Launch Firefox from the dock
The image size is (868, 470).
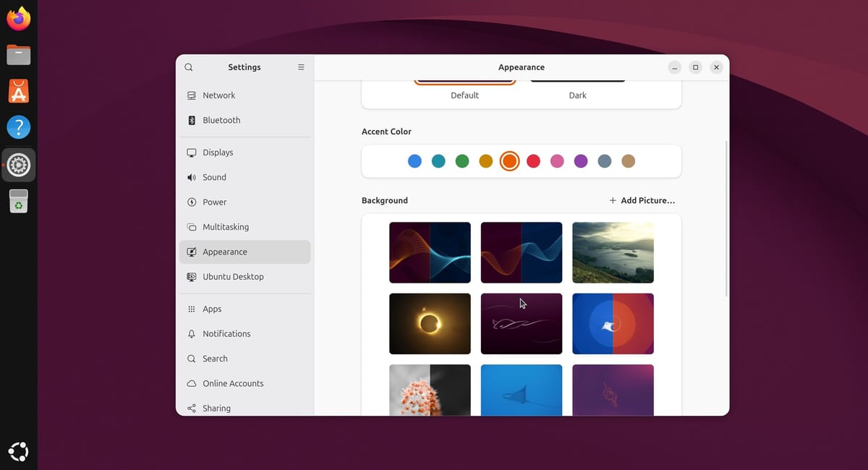coord(19,19)
